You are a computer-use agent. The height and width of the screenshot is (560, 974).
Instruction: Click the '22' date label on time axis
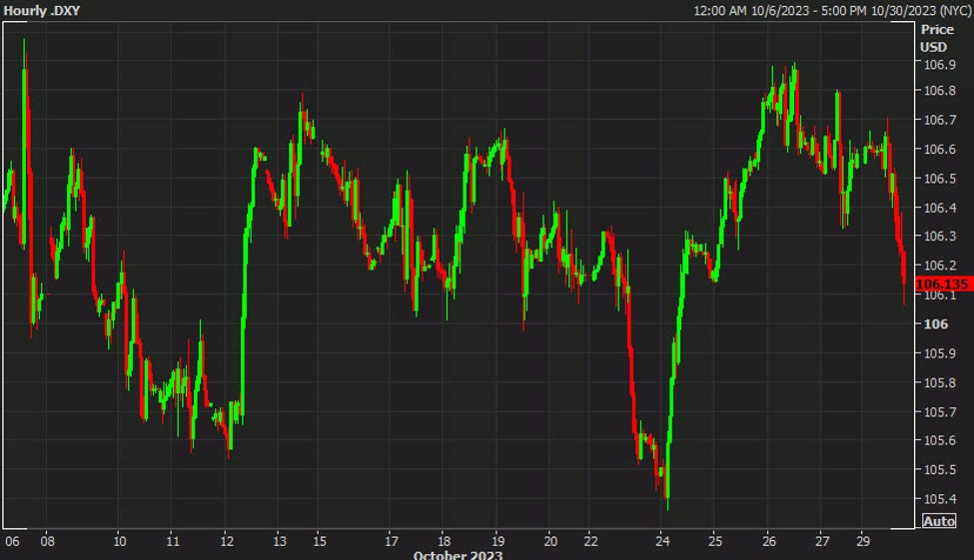(x=590, y=541)
